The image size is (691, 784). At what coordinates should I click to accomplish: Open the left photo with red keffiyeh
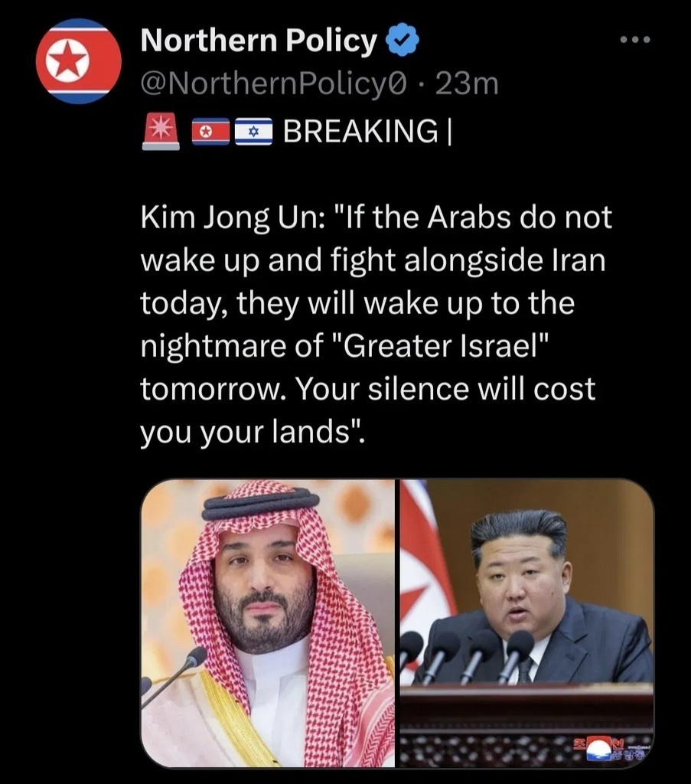pyautogui.click(x=268, y=623)
